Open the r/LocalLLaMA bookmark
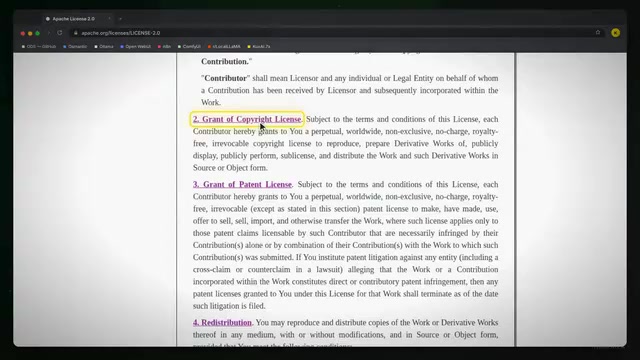 click(x=224, y=47)
